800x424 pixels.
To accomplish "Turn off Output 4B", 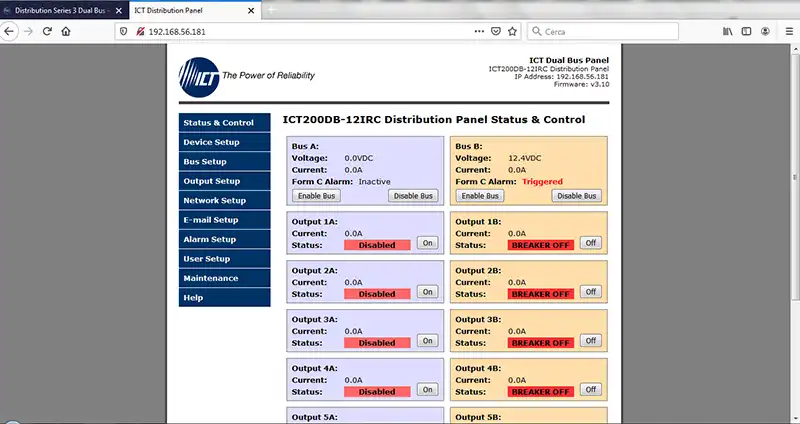I will [x=591, y=389].
